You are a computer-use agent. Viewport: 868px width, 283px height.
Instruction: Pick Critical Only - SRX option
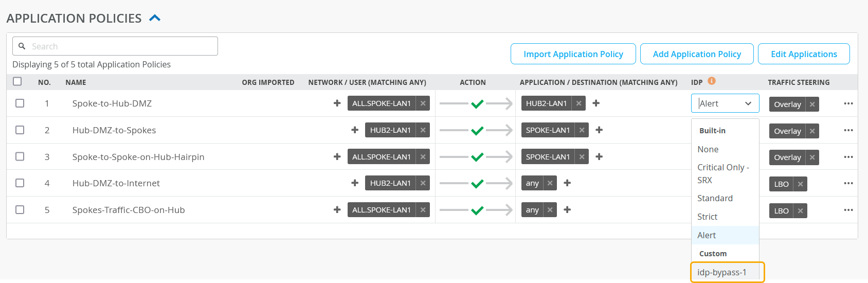click(722, 173)
